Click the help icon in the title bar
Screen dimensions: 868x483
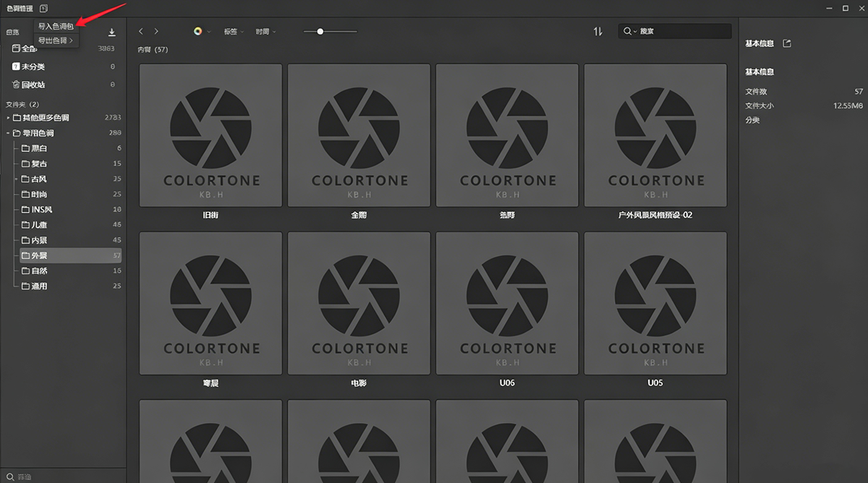click(x=44, y=8)
